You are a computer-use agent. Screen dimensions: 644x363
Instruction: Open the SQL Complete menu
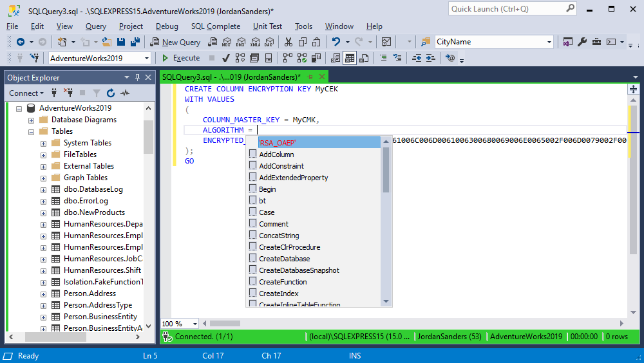216,26
